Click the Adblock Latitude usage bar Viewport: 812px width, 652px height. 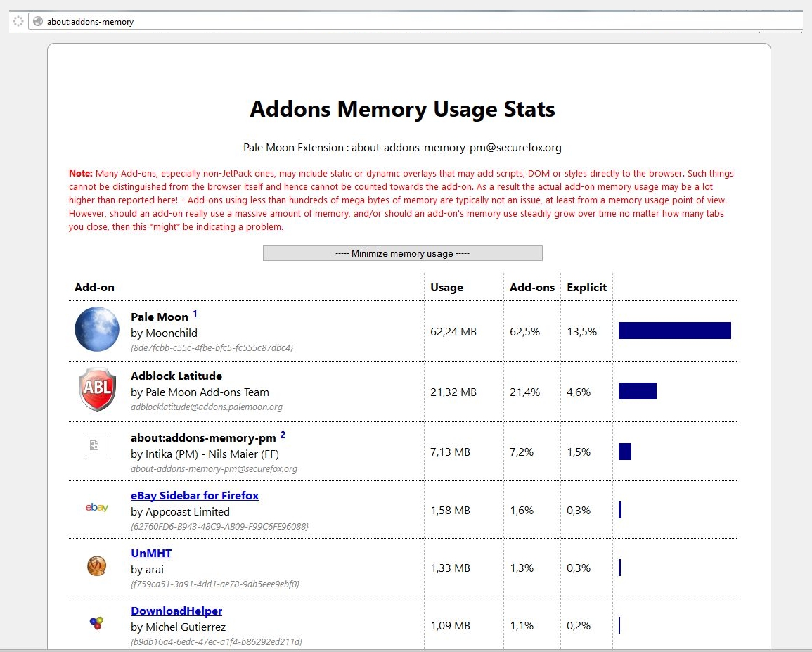[637, 391]
